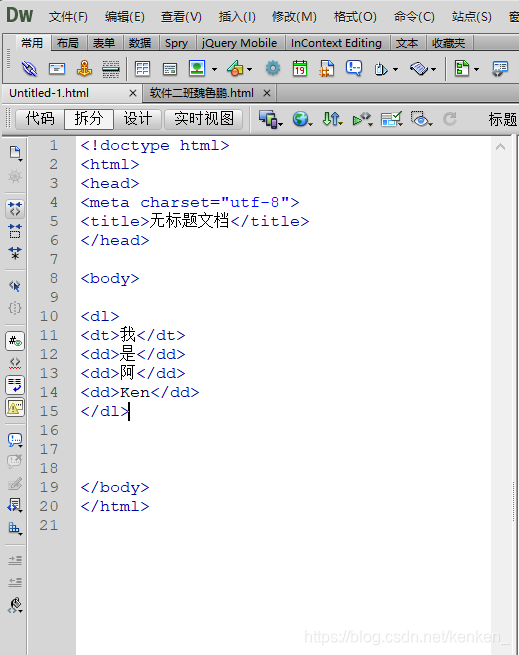
Task: Close the 软件二班魏鲁鹏.html tab
Action: click(x=267, y=93)
